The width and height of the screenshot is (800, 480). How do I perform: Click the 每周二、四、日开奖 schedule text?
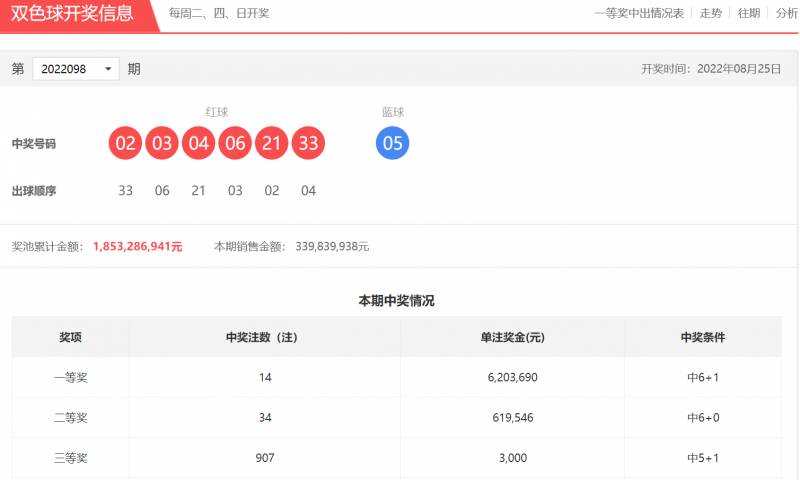pyautogui.click(x=219, y=13)
